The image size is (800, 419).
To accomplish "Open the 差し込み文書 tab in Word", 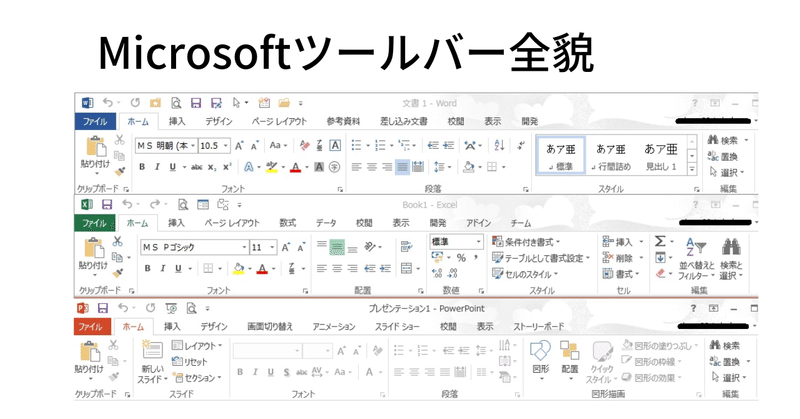I will 404,121.
